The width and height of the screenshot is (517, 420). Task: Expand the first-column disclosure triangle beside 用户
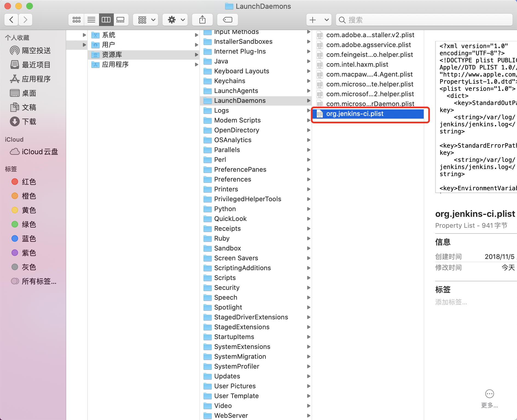(x=84, y=45)
